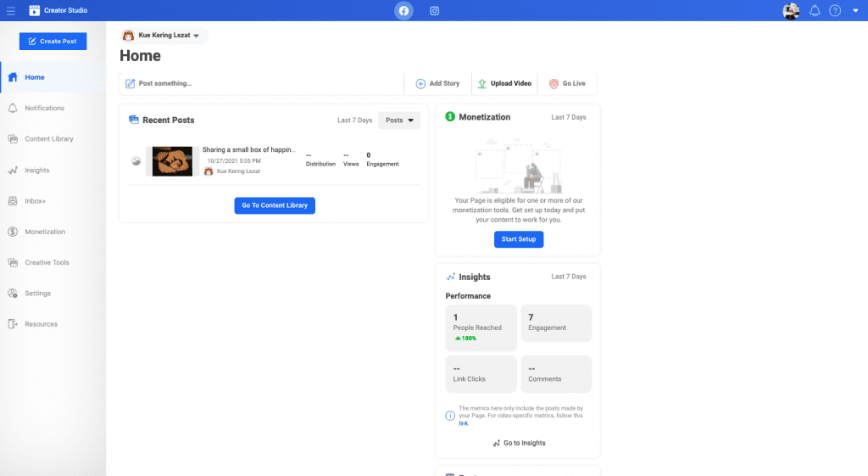Click the user profile avatar
The width and height of the screenshot is (868, 476).
point(791,11)
